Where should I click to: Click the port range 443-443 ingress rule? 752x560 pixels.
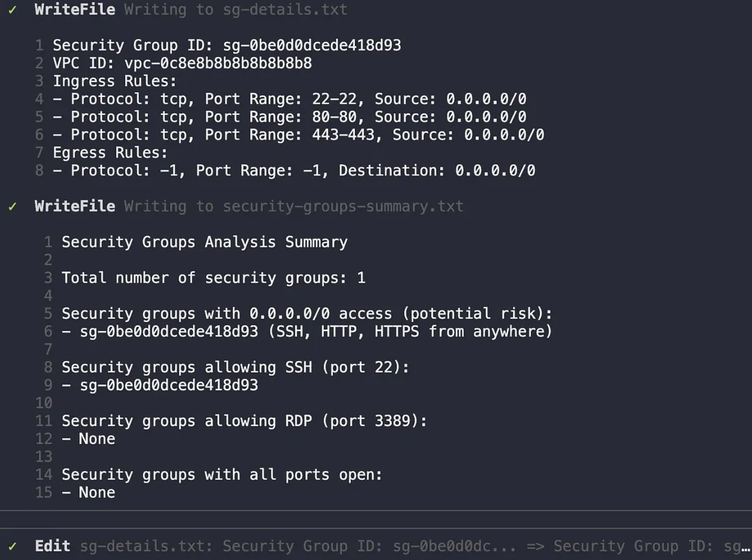click(x=307, y=135)
